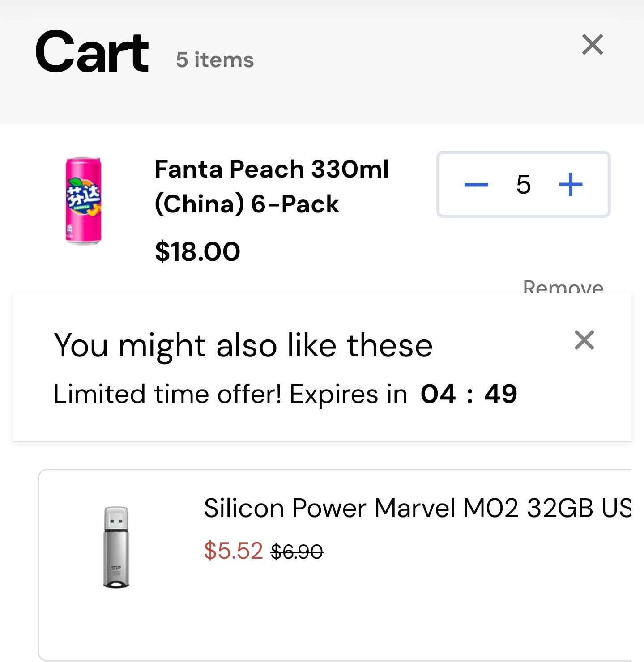Click the "5 items" count label
The image size is (644, 662).
coord(215,60)
